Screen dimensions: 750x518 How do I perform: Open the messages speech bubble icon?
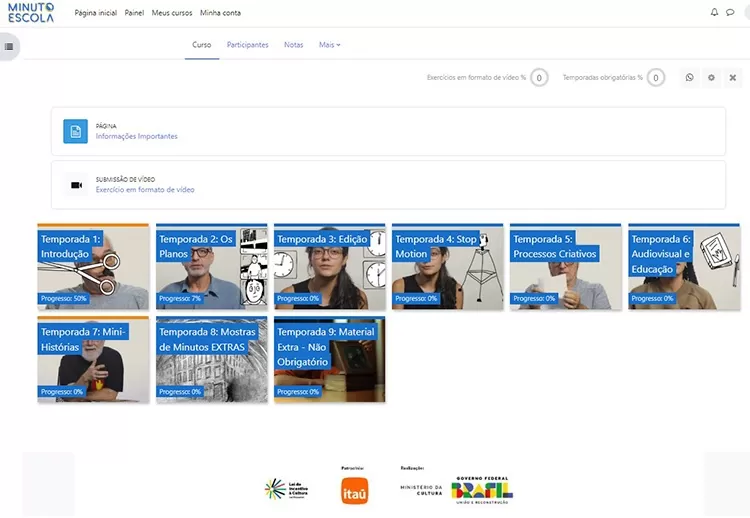point(730,13)
